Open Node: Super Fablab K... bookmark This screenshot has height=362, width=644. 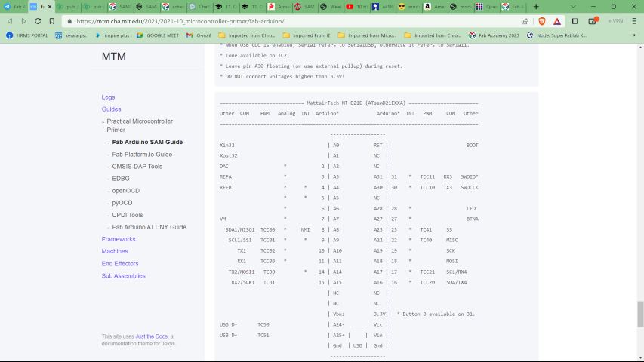pos(557,35)
